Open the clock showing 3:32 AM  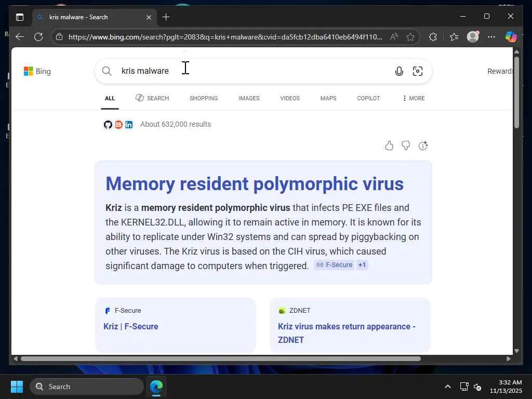click(x=506, y=387)
